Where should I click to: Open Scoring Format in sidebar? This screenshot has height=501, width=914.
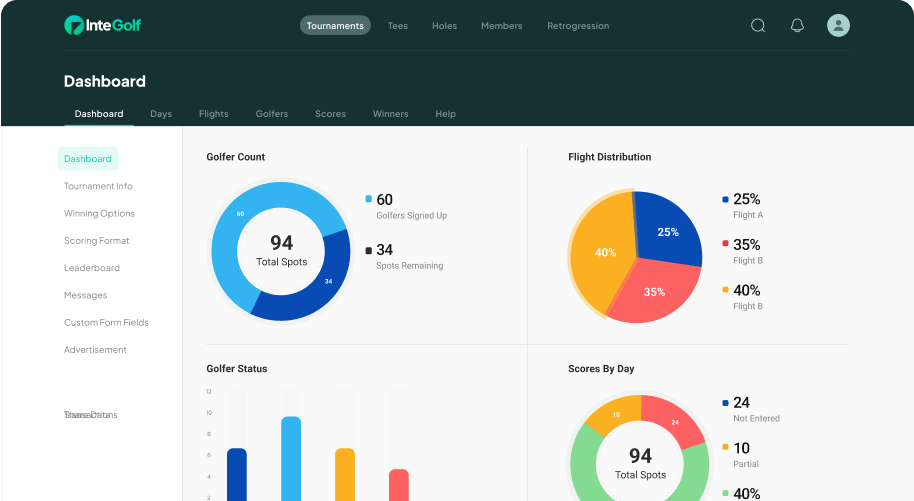click(96, 240)
